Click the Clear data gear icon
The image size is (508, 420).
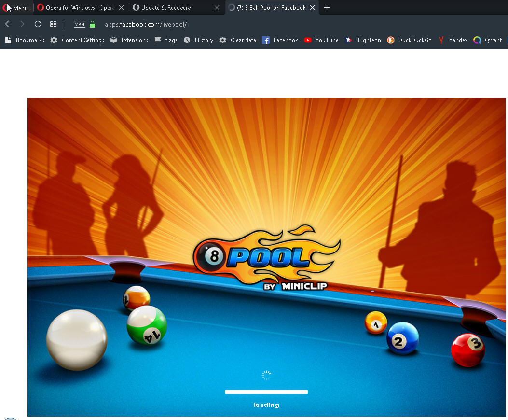[x=222, y=40]
